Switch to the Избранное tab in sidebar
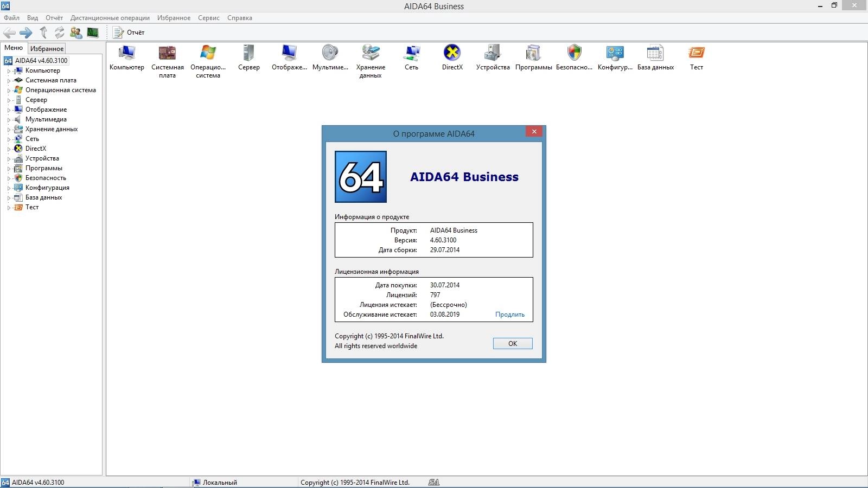 point(47,48)
